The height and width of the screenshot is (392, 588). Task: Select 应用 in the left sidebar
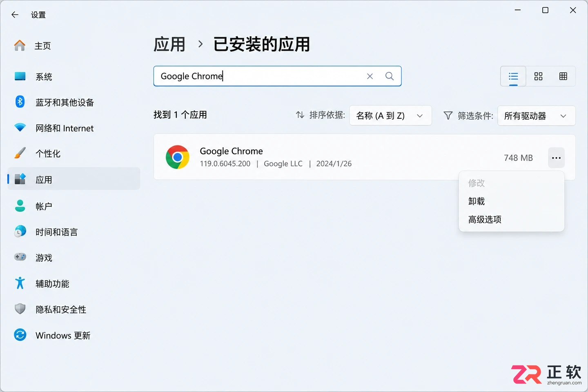[74, 179]
